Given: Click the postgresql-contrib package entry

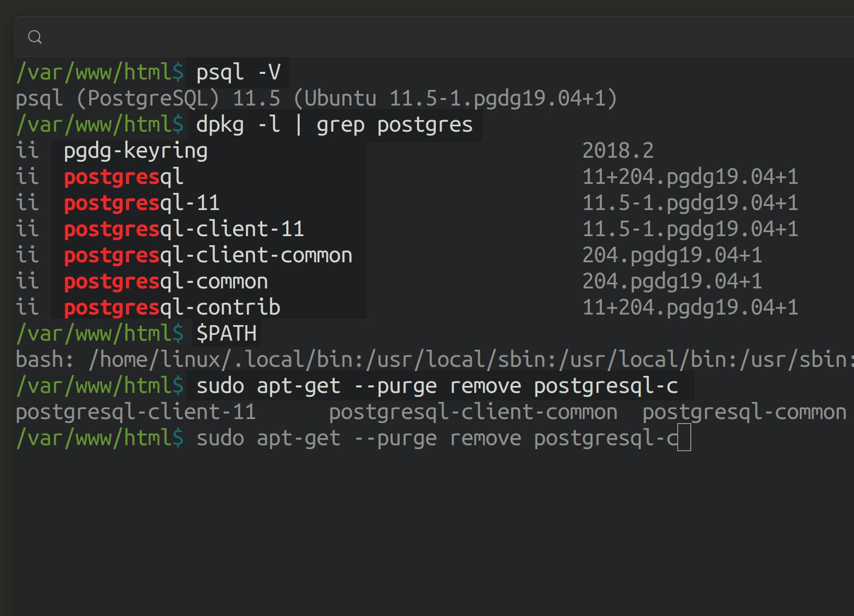Looking at the screenshot, I should (172, 307).
